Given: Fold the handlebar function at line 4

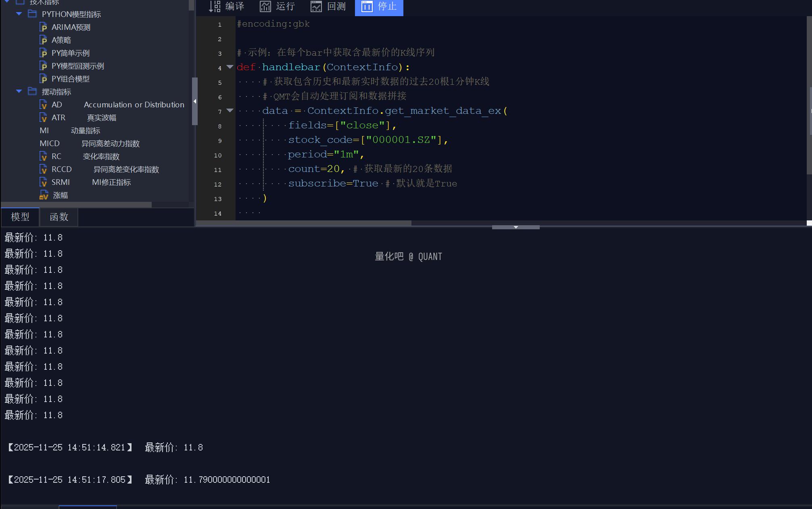Looking at the screenshot, I should click(x=230, y=67).
